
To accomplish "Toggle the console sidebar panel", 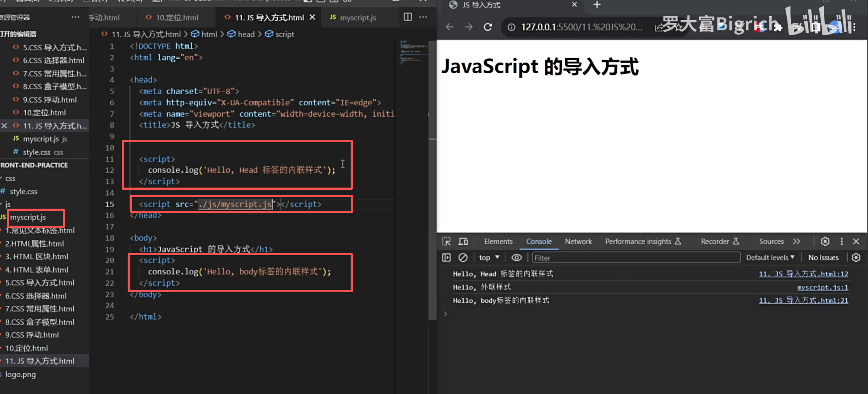I will [x=446, y=257].
